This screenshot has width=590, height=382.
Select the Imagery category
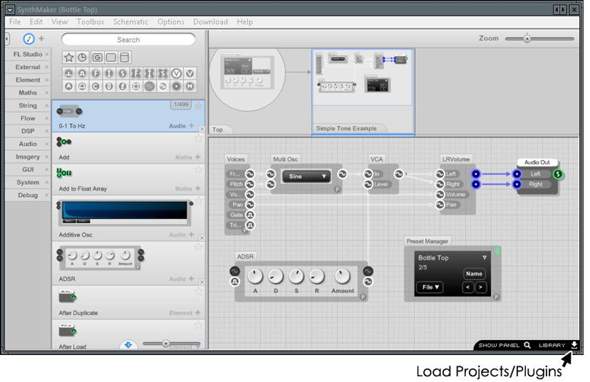pyautogui.click(x=28, y=157)
